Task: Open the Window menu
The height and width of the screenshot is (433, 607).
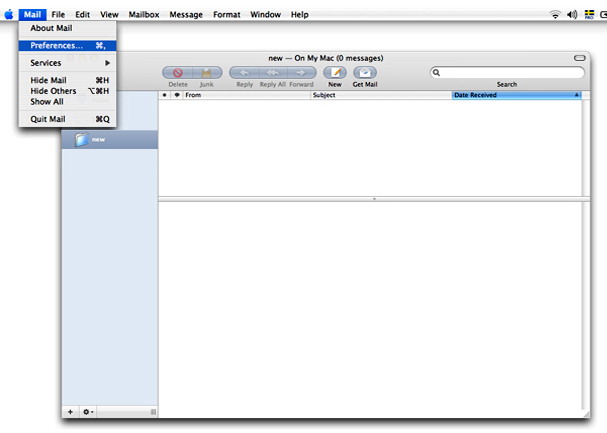Action: (265, 15)
